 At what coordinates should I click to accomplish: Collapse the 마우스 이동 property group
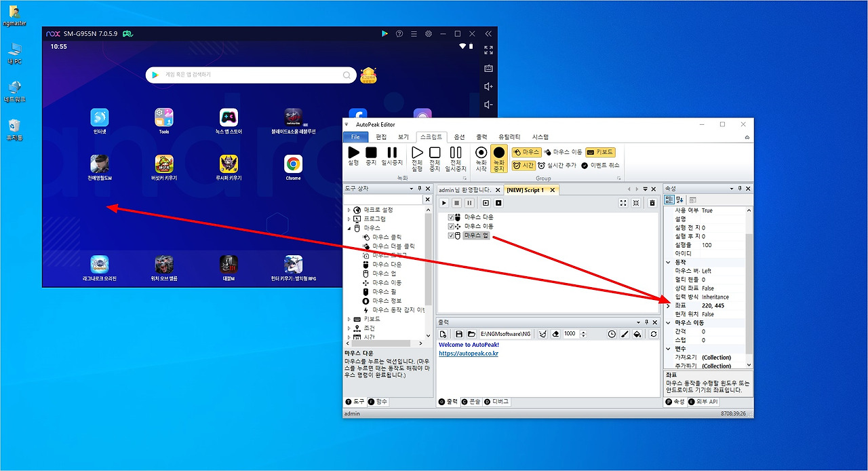[x=668, y=322]
